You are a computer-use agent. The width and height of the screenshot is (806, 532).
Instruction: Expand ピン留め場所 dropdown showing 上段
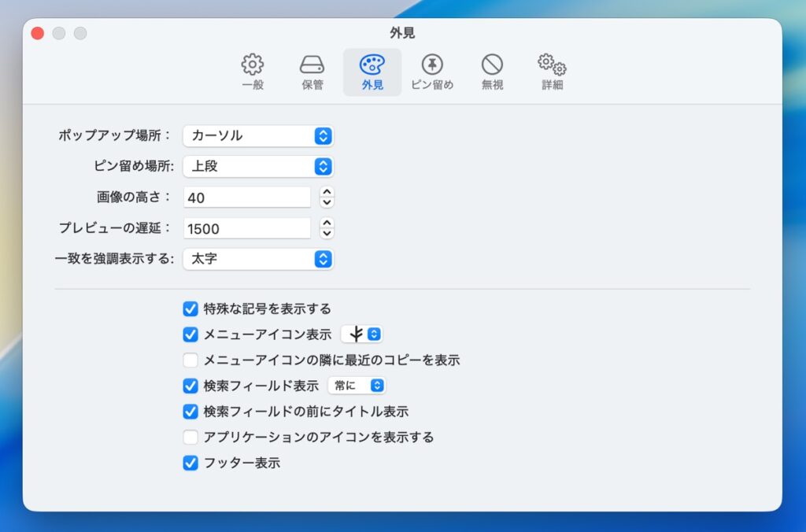click(258, 167)
